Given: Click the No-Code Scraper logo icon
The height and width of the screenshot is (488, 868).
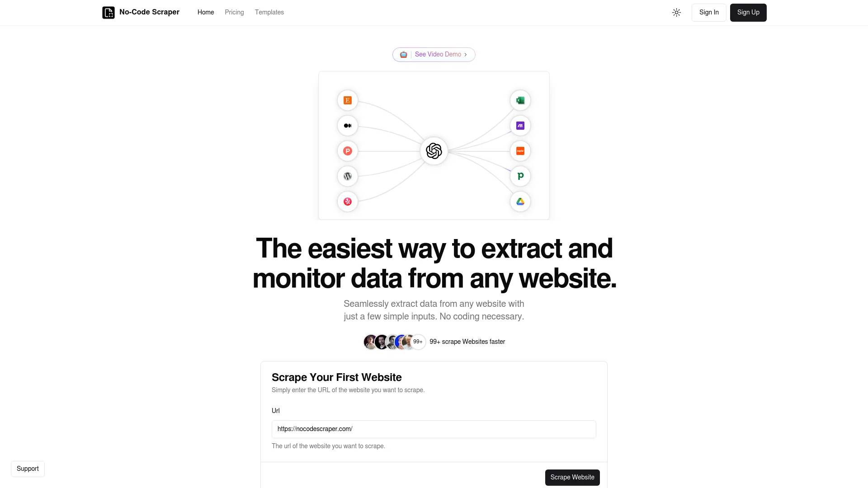Looking at the screenshot, I should pos(108,13).
